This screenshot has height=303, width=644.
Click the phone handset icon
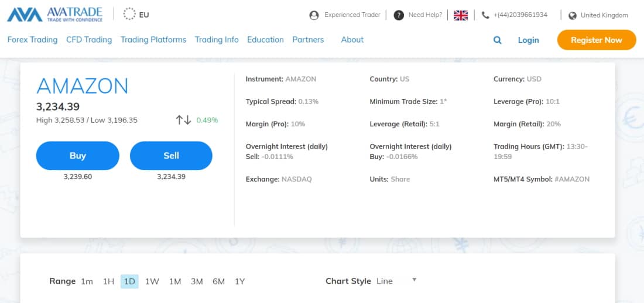tap(485, 15)
